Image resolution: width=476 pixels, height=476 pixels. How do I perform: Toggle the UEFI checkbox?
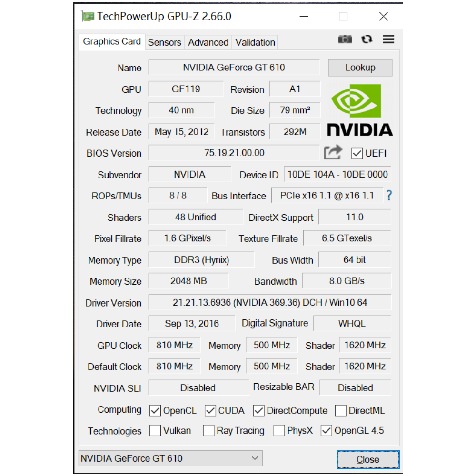point(357,153)
